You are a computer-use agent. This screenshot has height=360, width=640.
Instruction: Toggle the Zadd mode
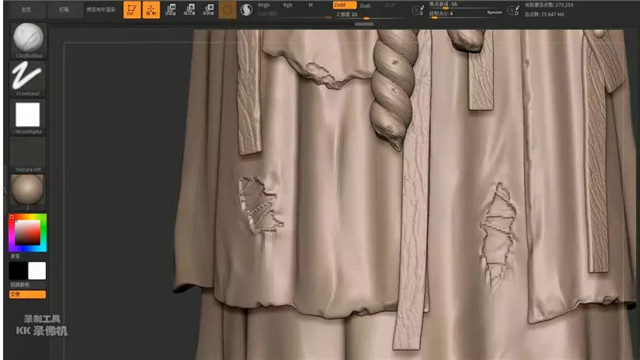coord(344,5)
